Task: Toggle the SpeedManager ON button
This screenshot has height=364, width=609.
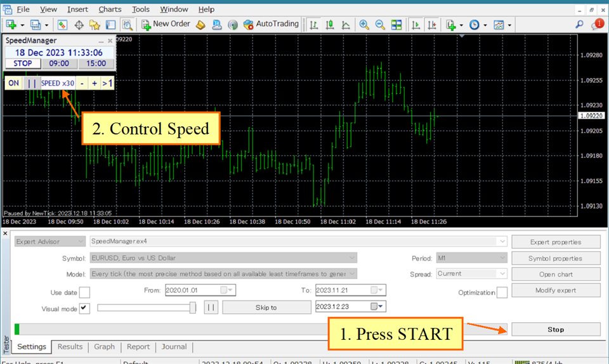Action: [x=13, y=83]
